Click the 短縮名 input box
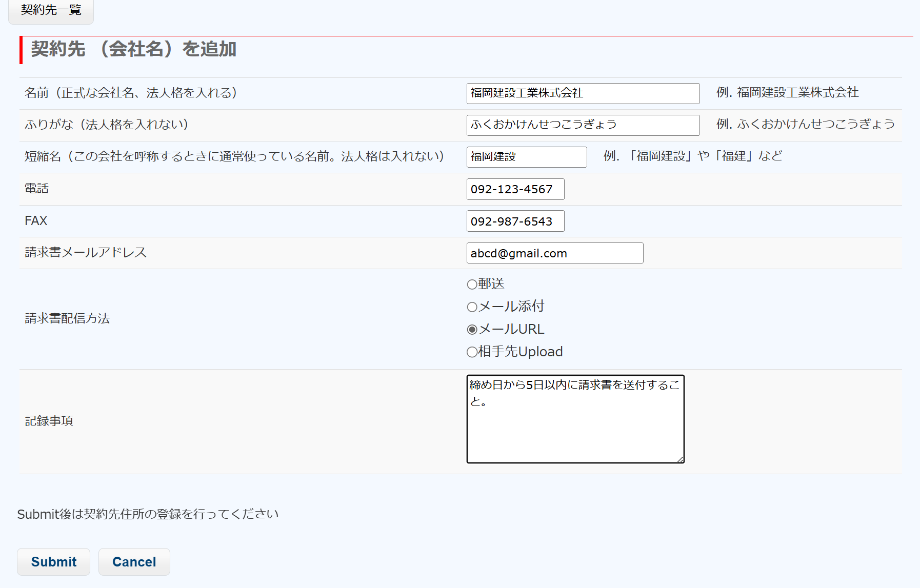Viewport: 920px width, 588px height. click(x=526, y=157)
